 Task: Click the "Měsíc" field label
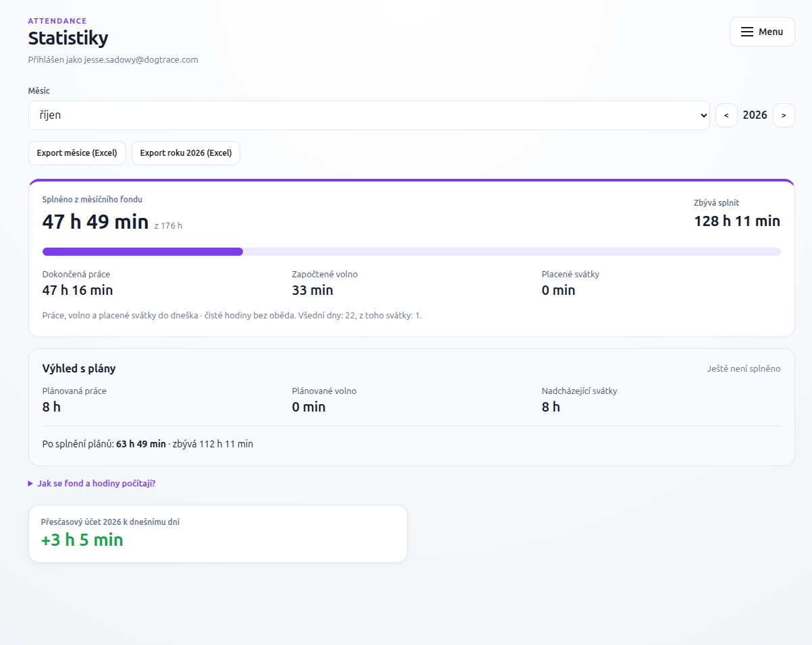point(39,91)
